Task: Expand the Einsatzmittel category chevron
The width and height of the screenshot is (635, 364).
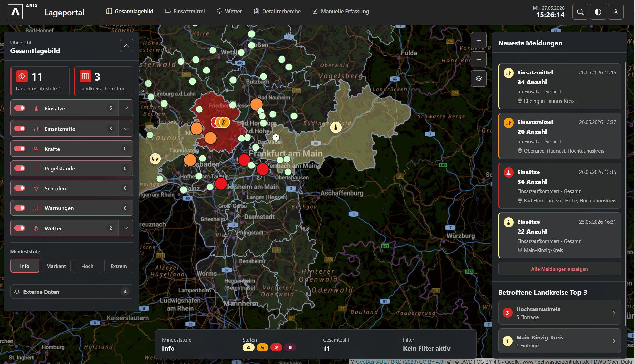Action: tap(126, 129)
